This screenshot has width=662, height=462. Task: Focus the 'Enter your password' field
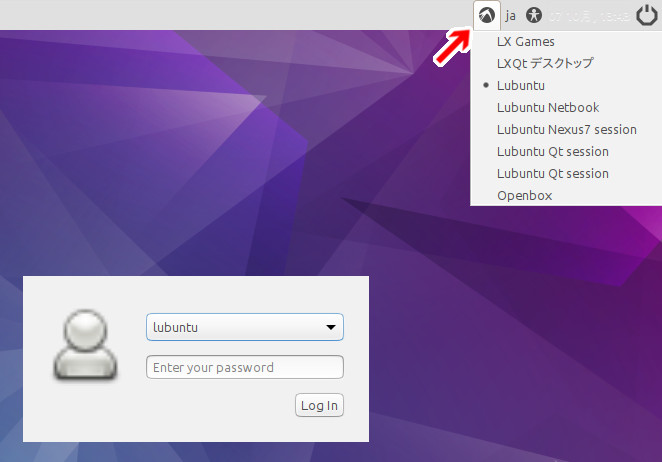point(245,367)
